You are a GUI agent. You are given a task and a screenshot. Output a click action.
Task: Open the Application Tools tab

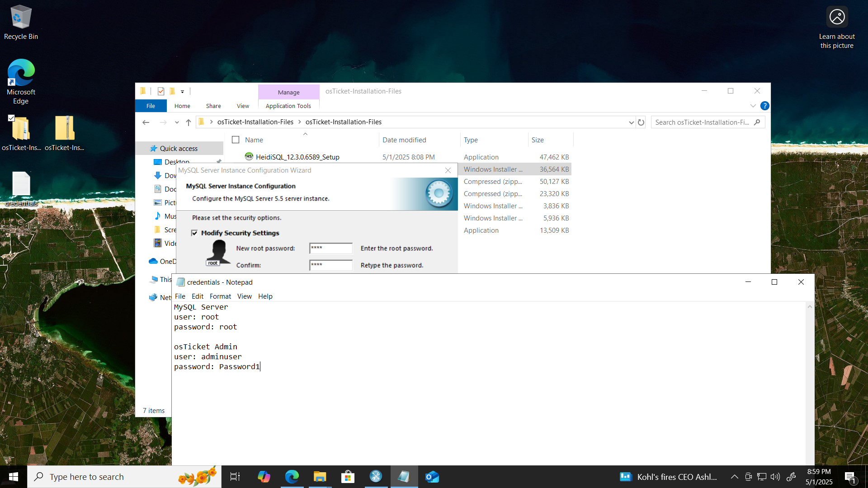click(x=288, y=106)
